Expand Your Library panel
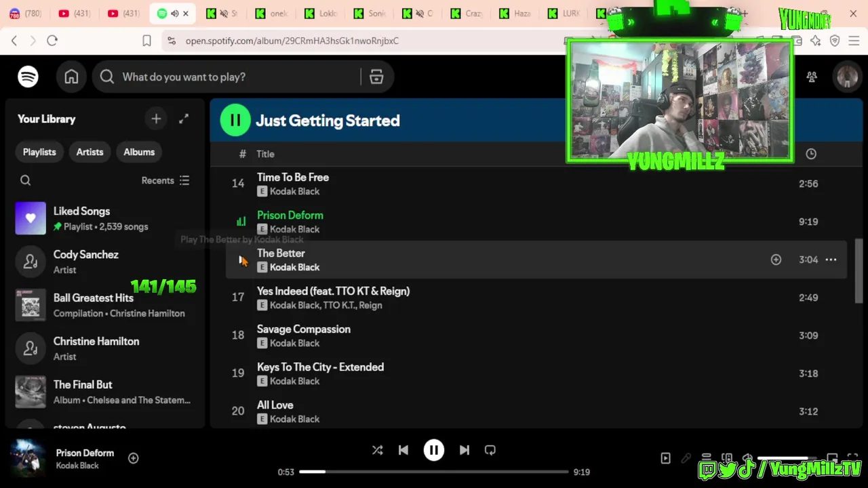This screenshot has height=488, width=868. tap(184, 119)
